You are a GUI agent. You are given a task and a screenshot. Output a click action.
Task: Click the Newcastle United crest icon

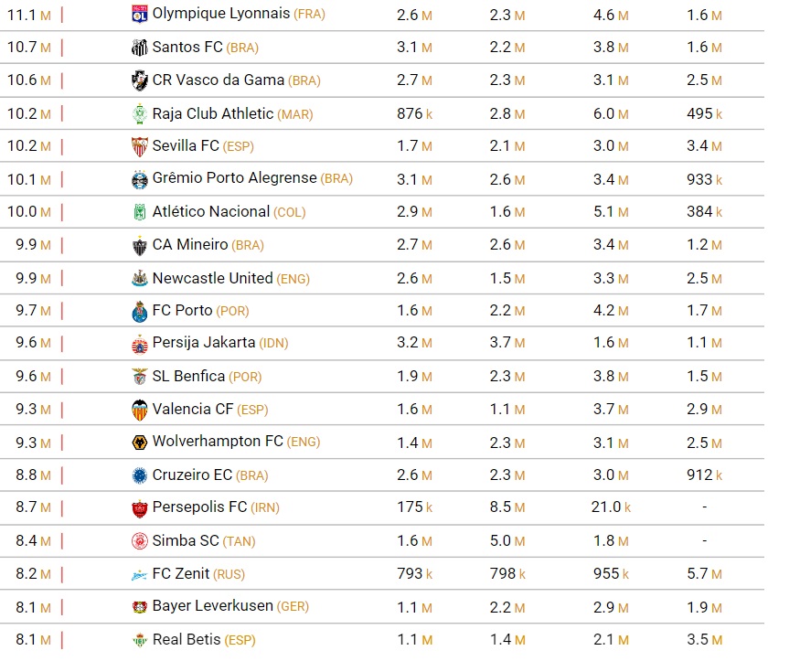tap(140, 278)
